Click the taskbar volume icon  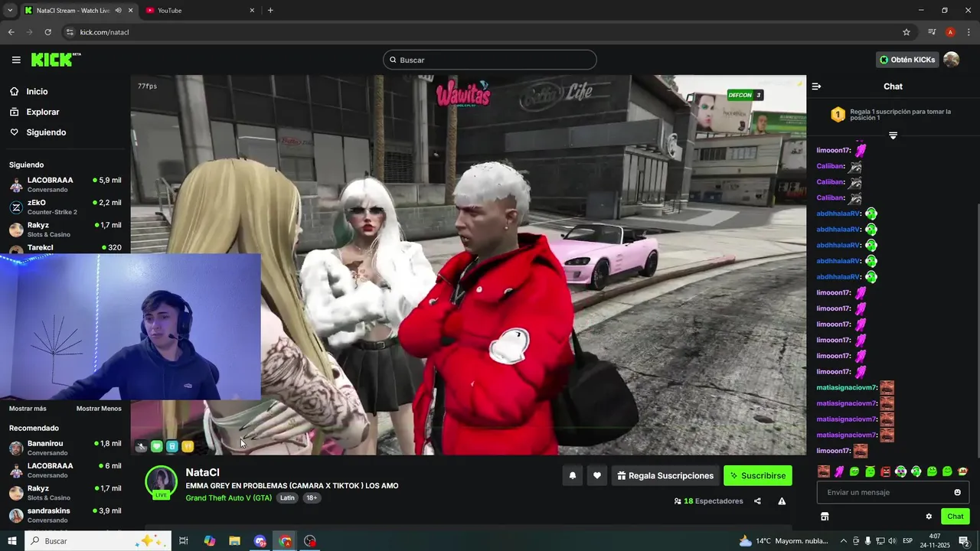[x=891, y=541]
